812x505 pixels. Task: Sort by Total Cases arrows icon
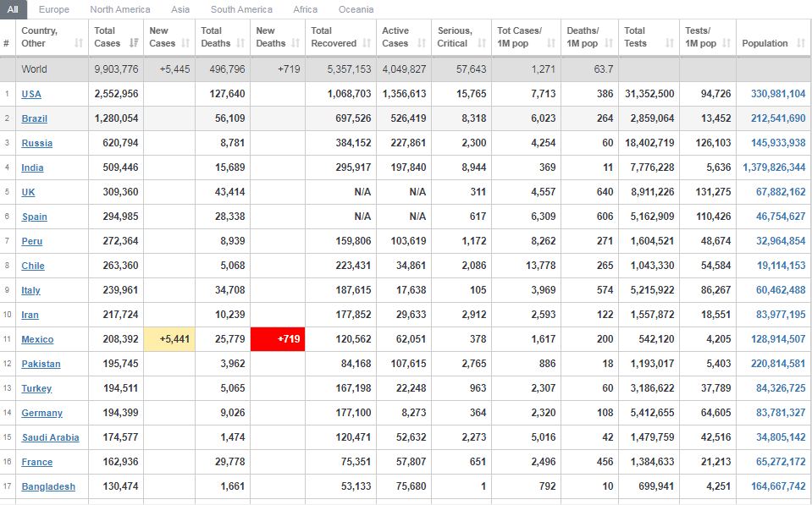[x=134, y=43]
